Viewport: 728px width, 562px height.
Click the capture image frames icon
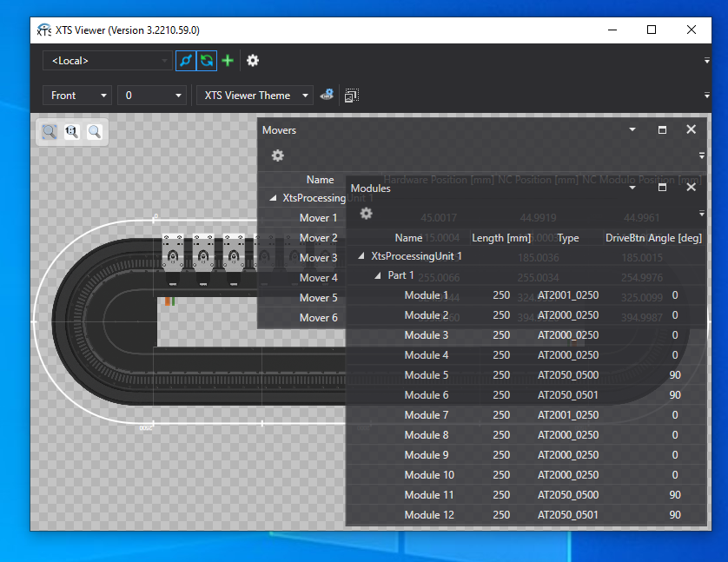[x=352, y=96]
